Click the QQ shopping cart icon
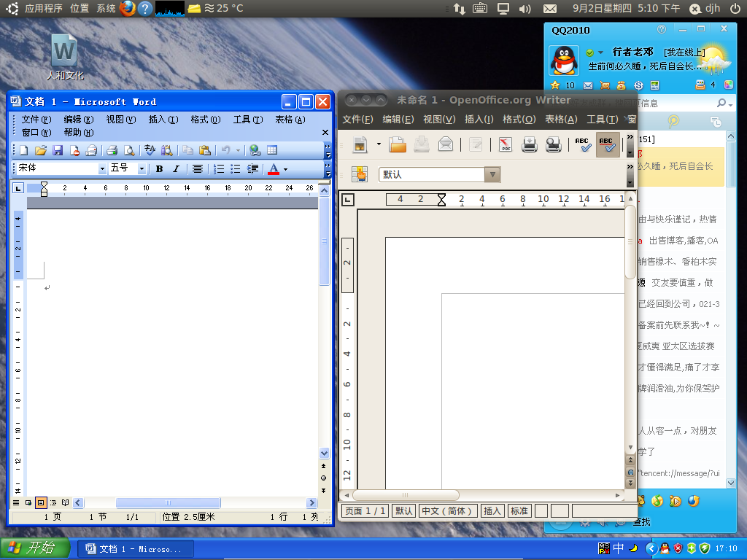This screenshot has height=560, width=747. click(605, 85)
